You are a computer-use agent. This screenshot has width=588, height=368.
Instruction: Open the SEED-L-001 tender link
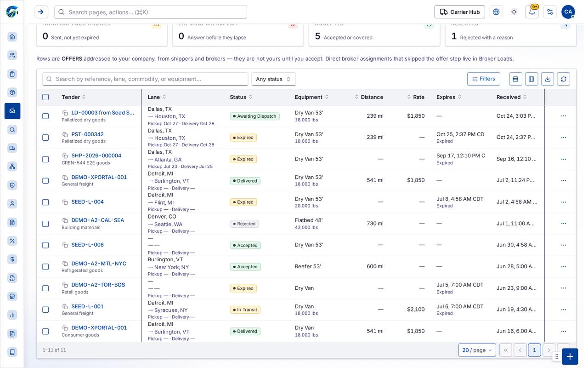[x=87, y=306]
